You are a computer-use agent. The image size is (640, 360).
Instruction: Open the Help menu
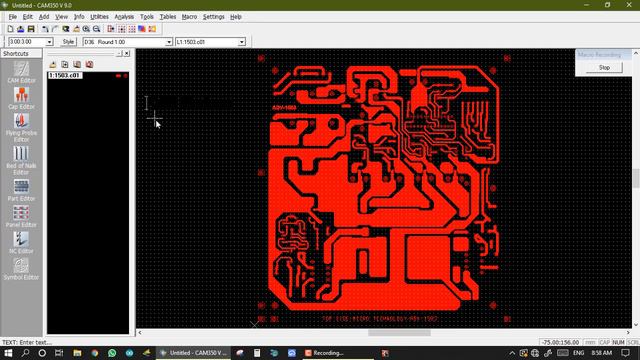coord(236,17)
